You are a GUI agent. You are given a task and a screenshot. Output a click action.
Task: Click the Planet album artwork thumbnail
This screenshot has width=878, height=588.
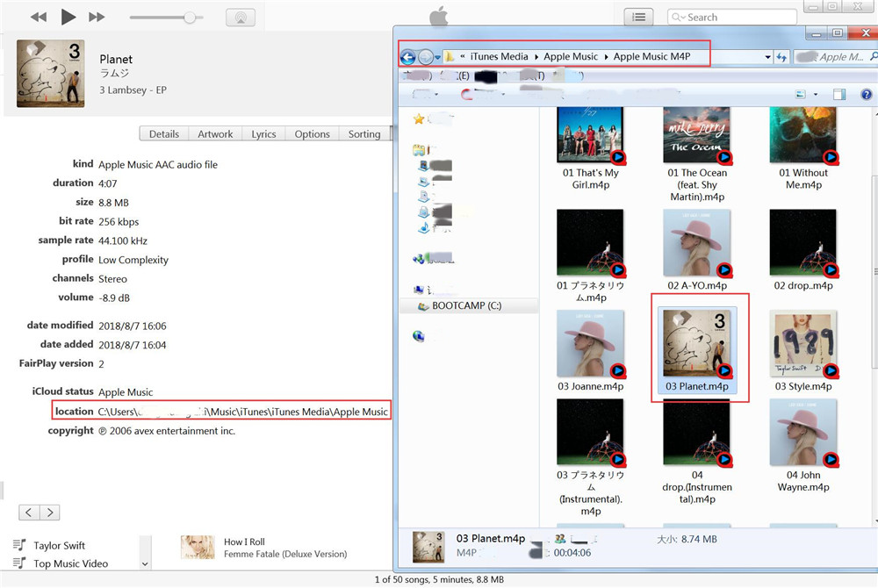pos(50,74)
